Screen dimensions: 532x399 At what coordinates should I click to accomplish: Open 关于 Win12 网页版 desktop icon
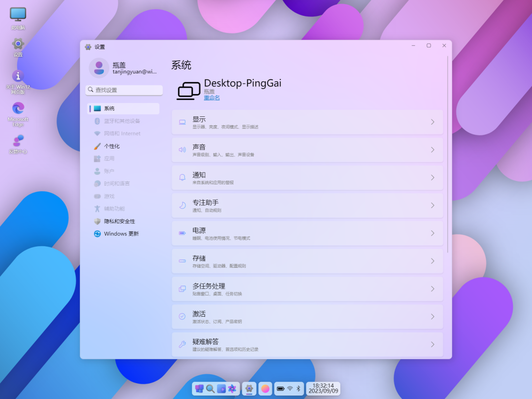pos(18,82)
